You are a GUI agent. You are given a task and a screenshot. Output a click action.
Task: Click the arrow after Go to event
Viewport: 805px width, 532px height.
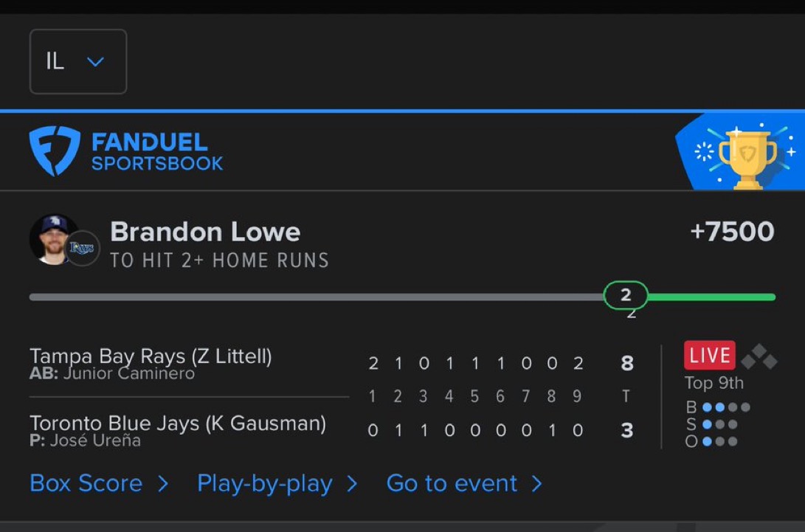(x=536, y=484)
